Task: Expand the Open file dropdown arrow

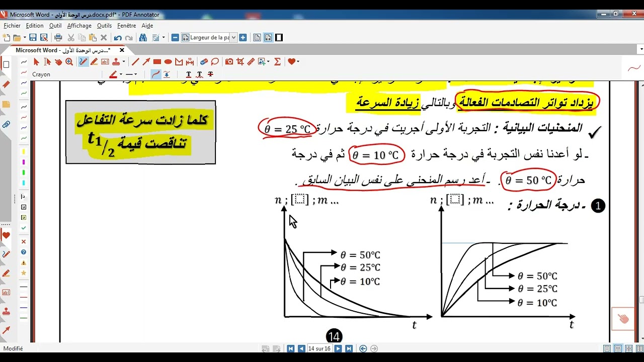Action: [x=25, y=38]
